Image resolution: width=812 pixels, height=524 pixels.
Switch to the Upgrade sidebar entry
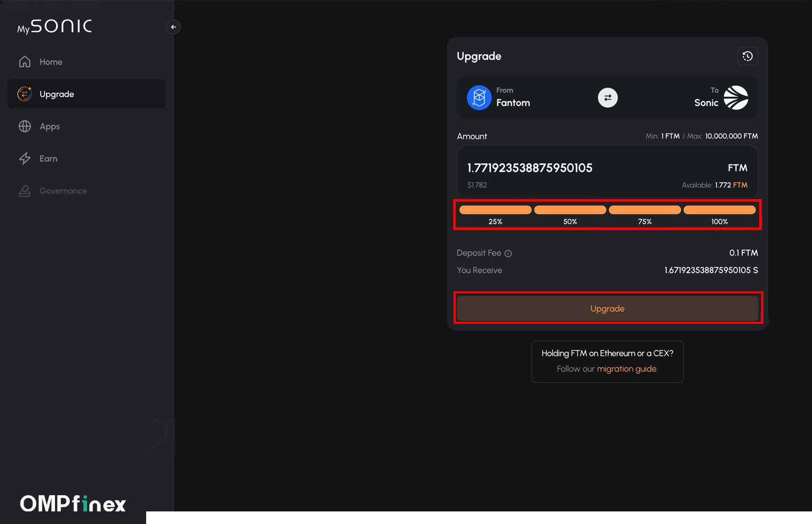57,94
